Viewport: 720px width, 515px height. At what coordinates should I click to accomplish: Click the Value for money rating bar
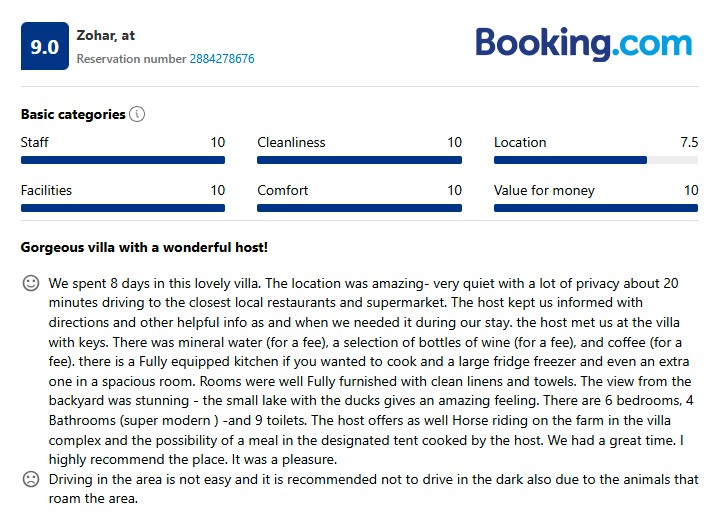coord(595,208)
